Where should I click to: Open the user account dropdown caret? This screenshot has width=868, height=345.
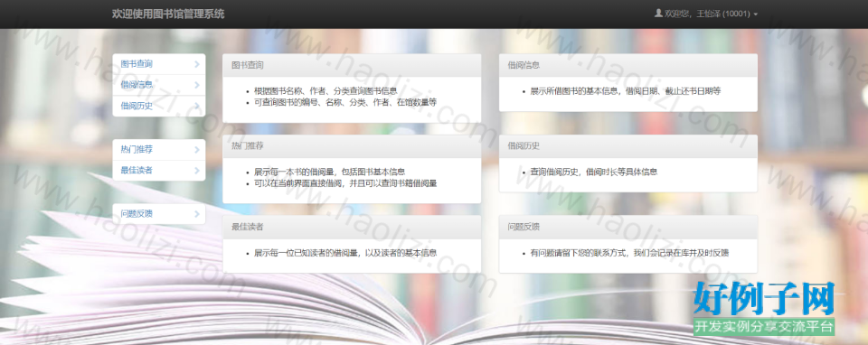click(756, 14)
